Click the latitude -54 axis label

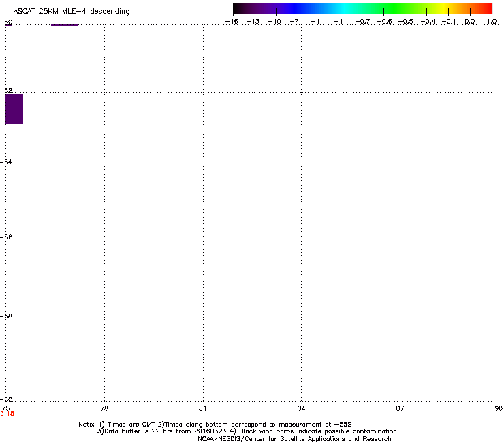[6, 162]
